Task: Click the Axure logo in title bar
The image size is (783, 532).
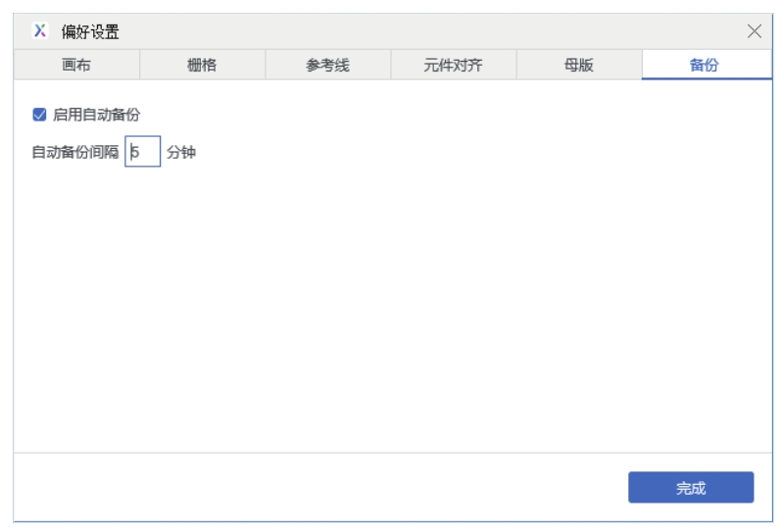Action: coord(39,31)
